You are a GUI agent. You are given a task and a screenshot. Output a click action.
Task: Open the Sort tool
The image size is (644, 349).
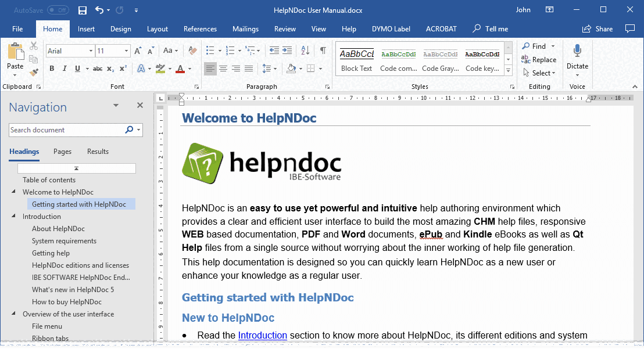click(x=305, y=51)
